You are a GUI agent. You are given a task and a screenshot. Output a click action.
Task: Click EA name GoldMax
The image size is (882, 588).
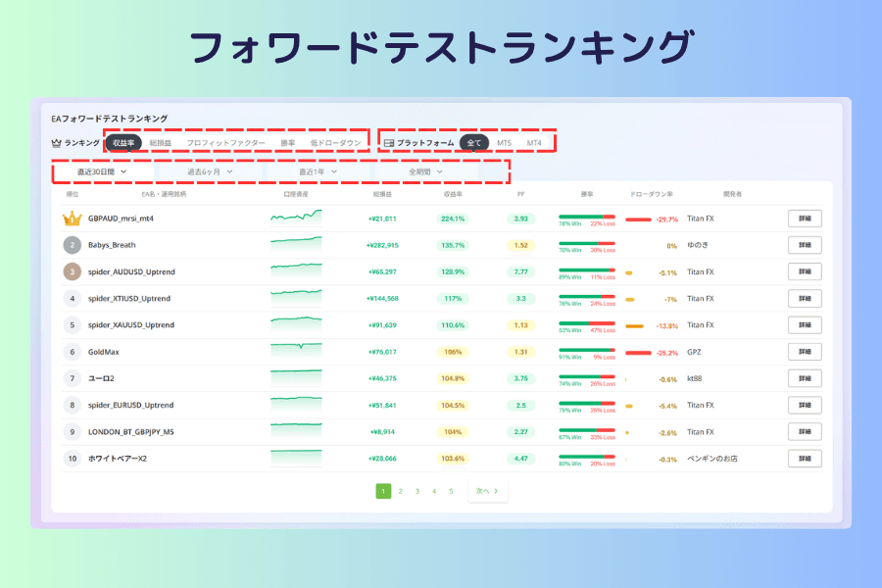(x=104, y=352)
